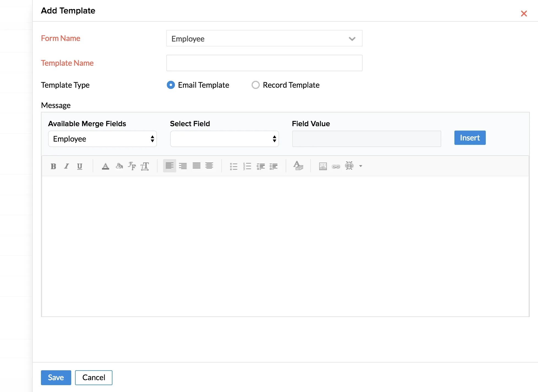Select the Email Template radio button

tap(170, 85)
